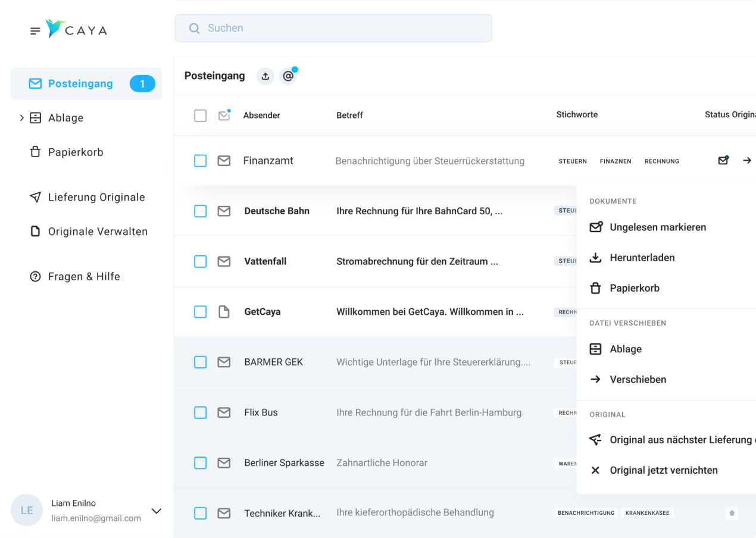The width and height of the screenshot is (756, 538).
Task: Click the BARMER GEK sender name
Action: pos(273,362)
